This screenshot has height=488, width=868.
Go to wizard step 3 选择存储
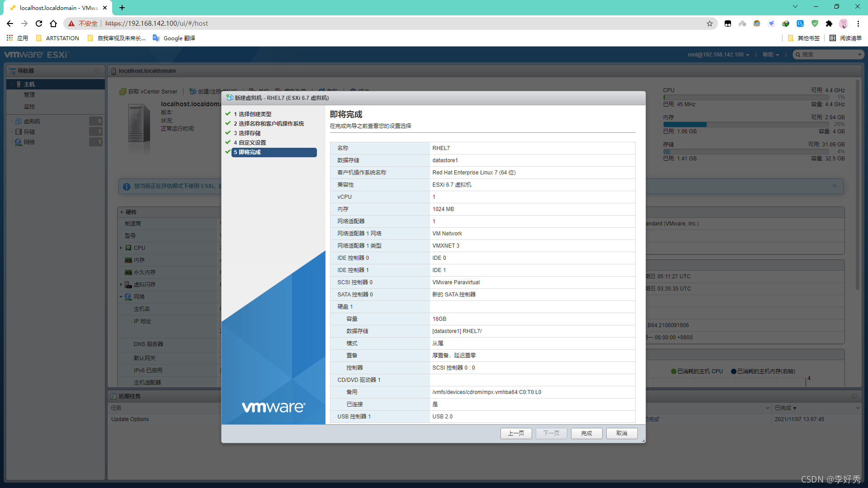(x=247, y=133)
